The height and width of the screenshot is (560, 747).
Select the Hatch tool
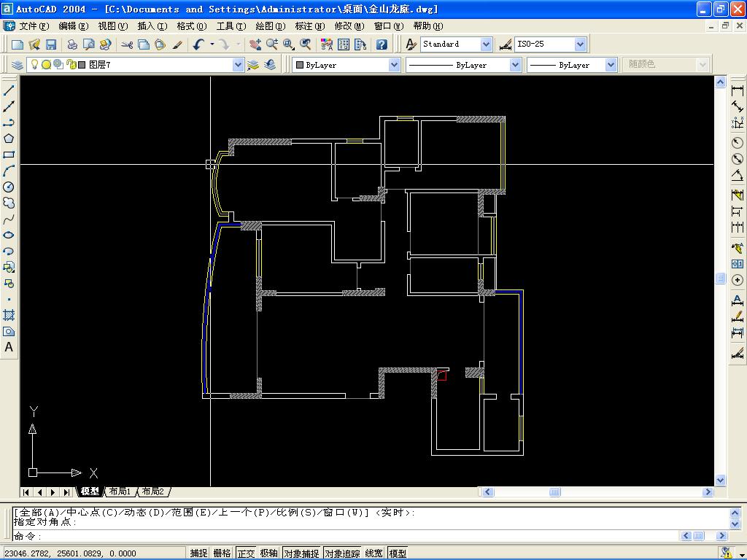point(9,315)
